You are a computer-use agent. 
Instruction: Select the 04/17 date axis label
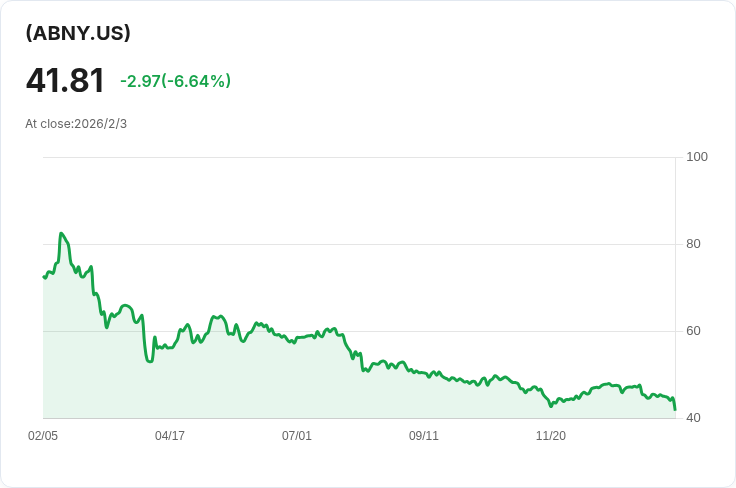(170, 436)
